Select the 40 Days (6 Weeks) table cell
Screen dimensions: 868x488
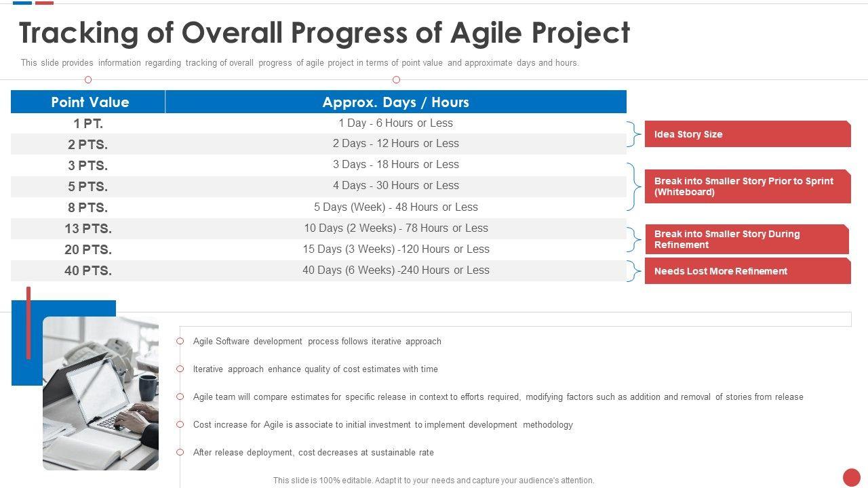coord(395,270)
